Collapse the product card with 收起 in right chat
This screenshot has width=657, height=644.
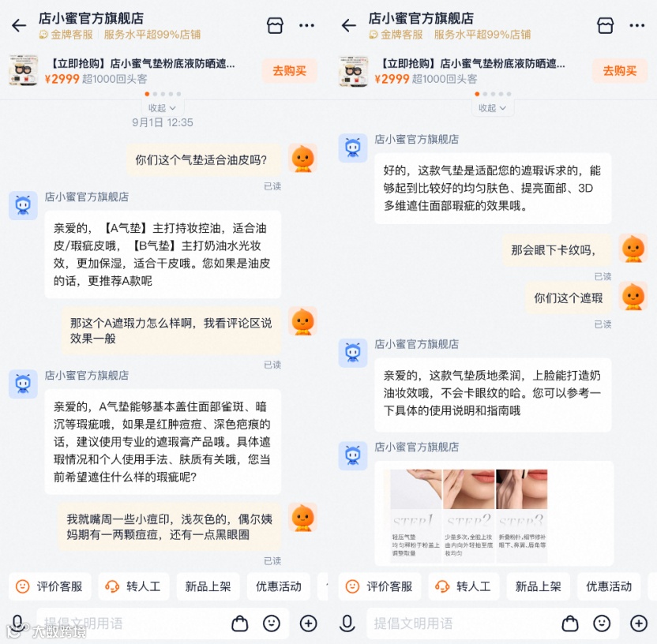492,107
